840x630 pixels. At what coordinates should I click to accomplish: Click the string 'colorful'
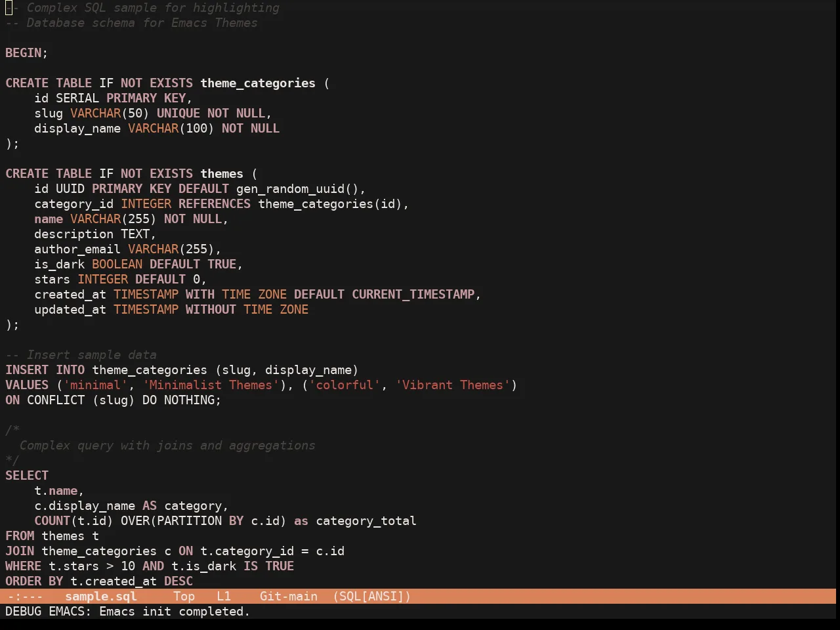[345, 385]
